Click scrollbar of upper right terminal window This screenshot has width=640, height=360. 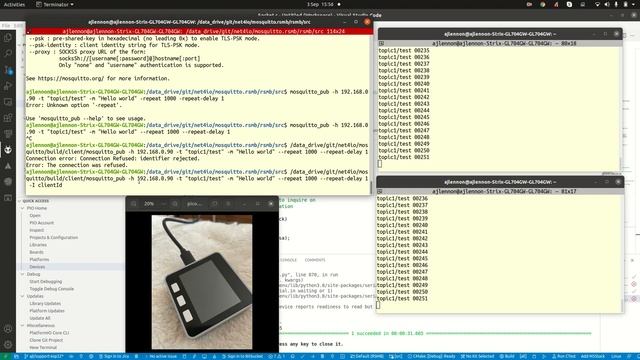point(620,109)
